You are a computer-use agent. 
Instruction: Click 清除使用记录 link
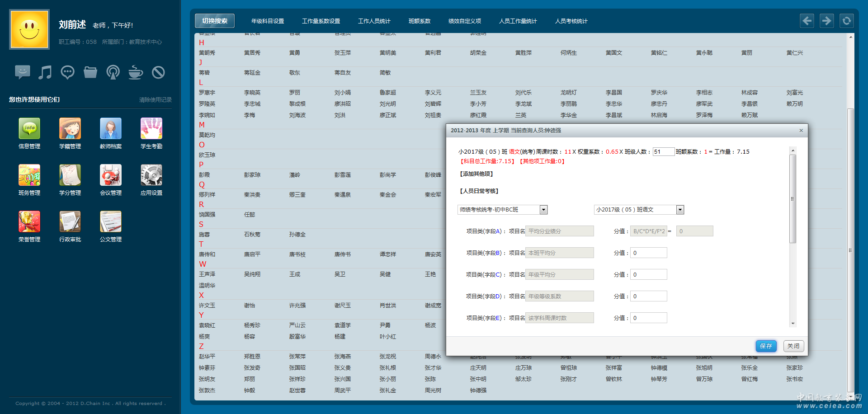pos(155,100)
